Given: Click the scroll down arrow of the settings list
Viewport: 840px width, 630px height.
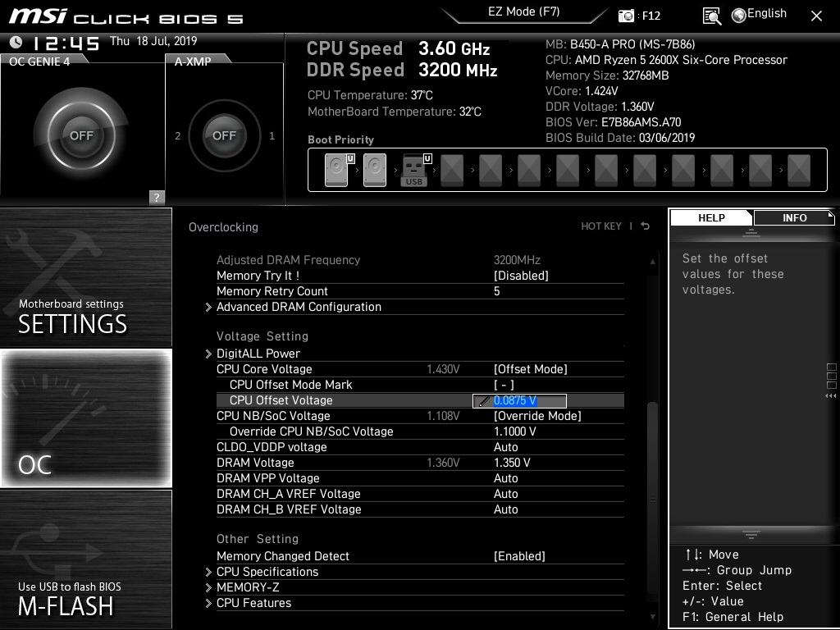Looking at the screenshot, I should 652,617.
